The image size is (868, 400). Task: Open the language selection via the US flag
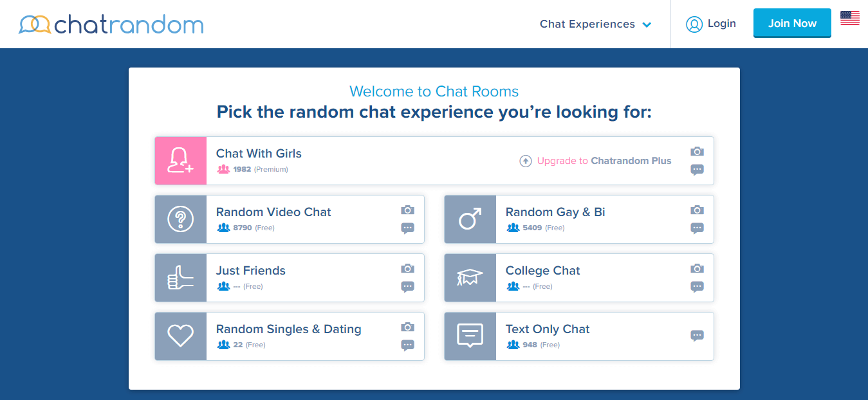coord(849,19)
